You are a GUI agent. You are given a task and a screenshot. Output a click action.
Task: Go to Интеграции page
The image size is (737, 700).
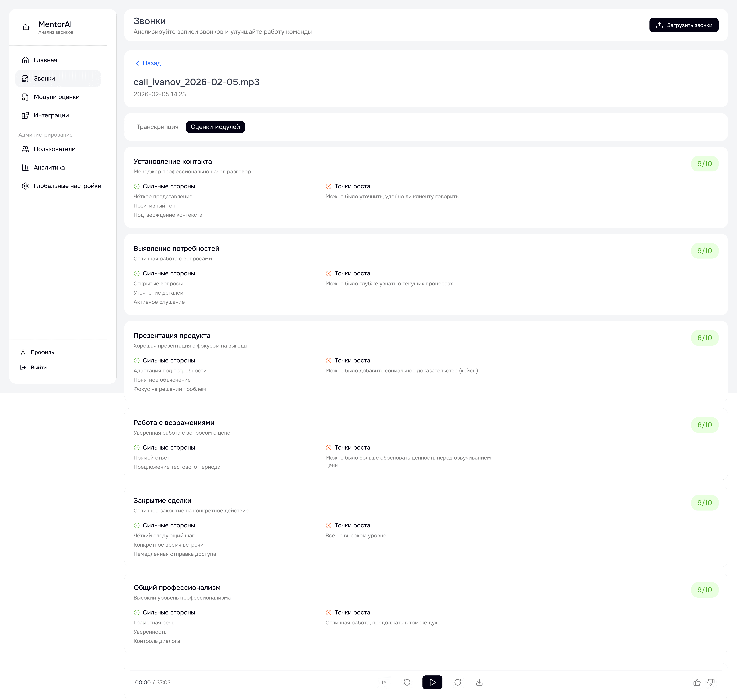pos(51,115)
